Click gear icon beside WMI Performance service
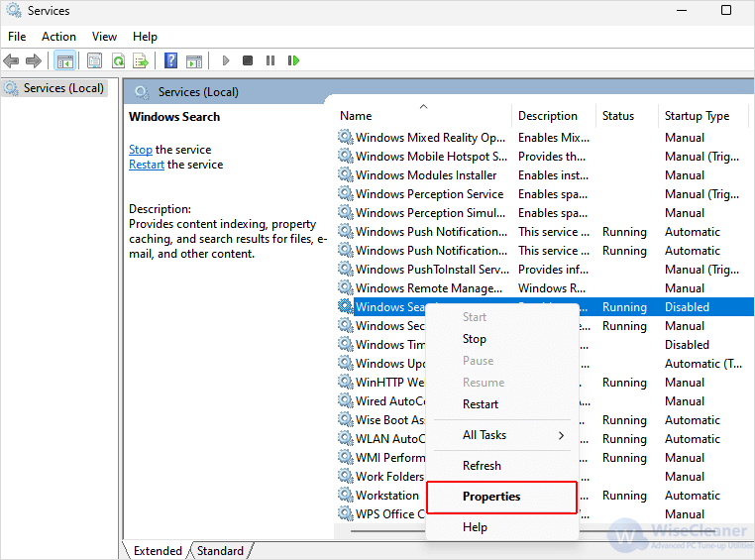 coord(345,458)
